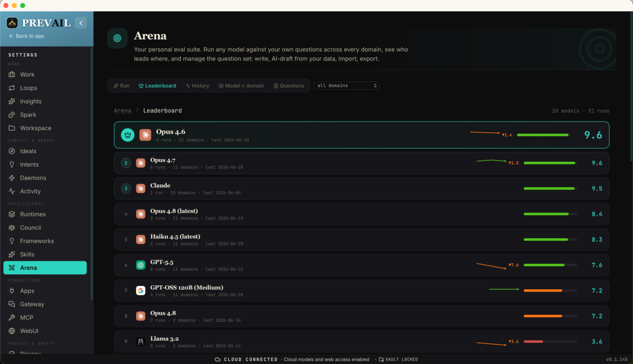Switch to the History tab
The height and width of the screenshot is (364, 633).
click(x=197, y=86)
